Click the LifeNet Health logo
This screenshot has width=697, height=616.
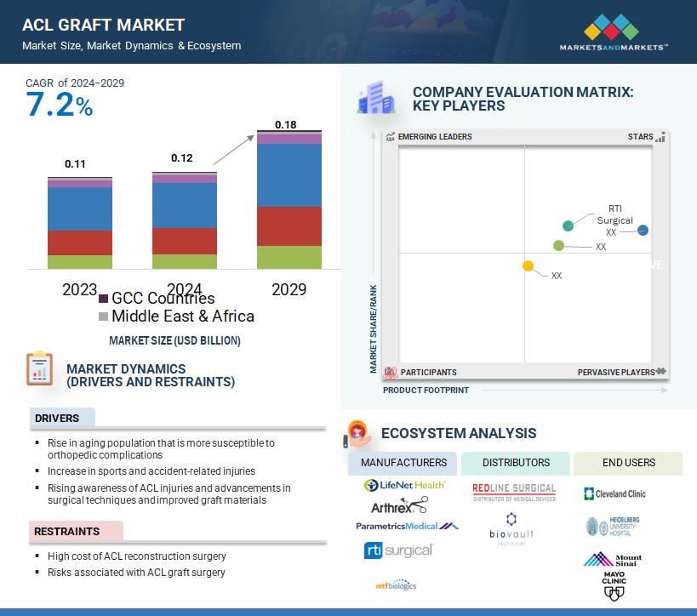click(x=404, y=485)
